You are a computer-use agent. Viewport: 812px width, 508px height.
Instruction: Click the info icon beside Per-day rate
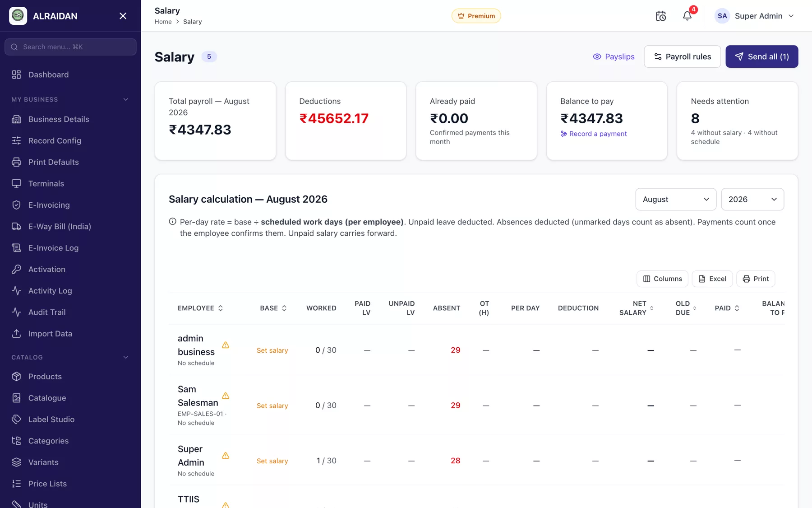tap(172, 222)
